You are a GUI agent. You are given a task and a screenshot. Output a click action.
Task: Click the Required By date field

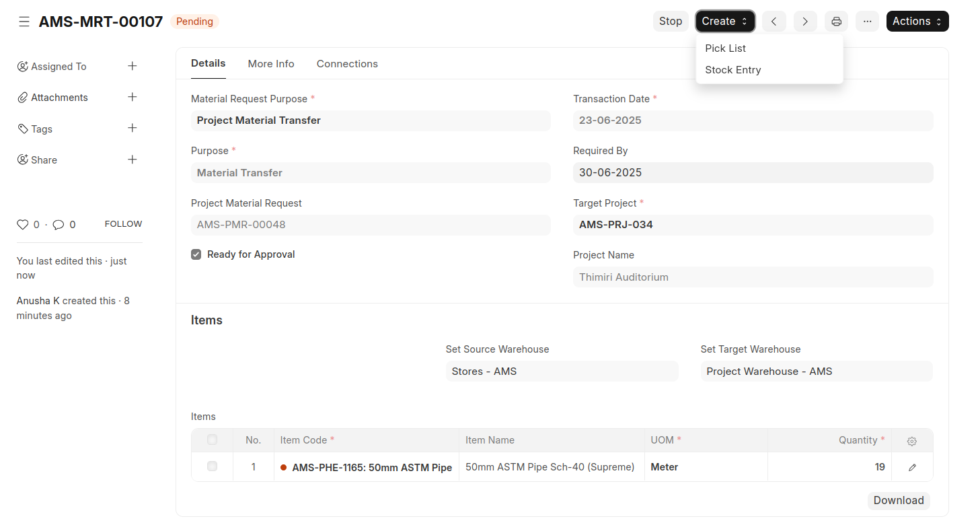pyautogui.click(x=752, y=172)
